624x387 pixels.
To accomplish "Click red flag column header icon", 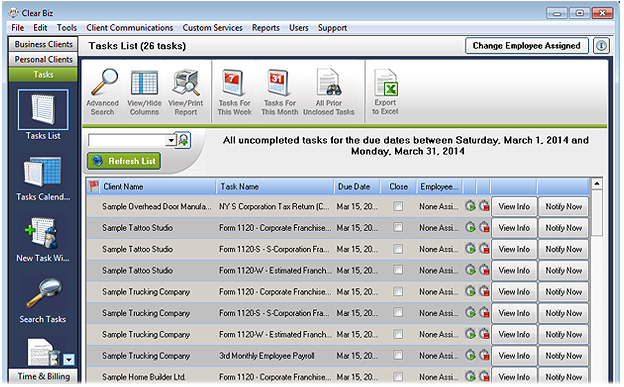I will 94,186.
